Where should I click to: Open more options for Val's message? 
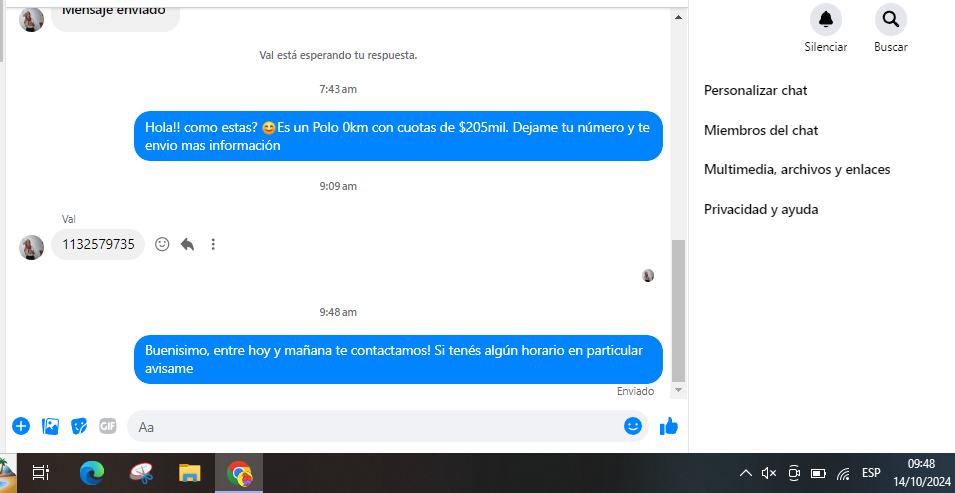point(213,244)
